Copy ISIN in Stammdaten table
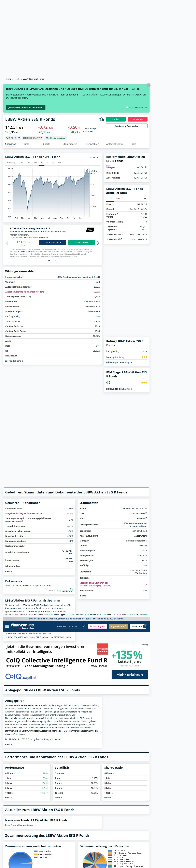Image resolution: width=196 pixels, height=868 pixels. 147,513
